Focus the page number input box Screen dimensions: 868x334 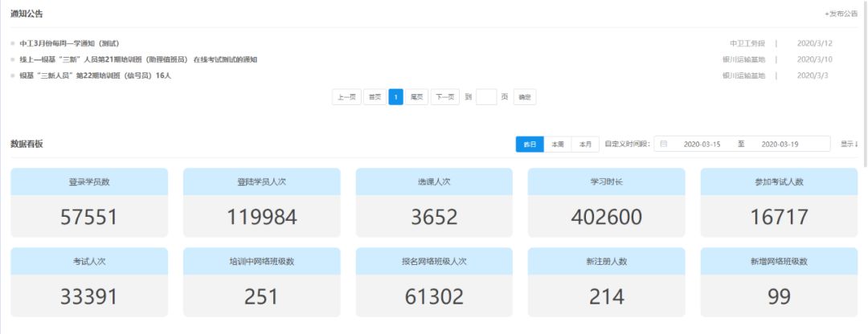[486, 97]
